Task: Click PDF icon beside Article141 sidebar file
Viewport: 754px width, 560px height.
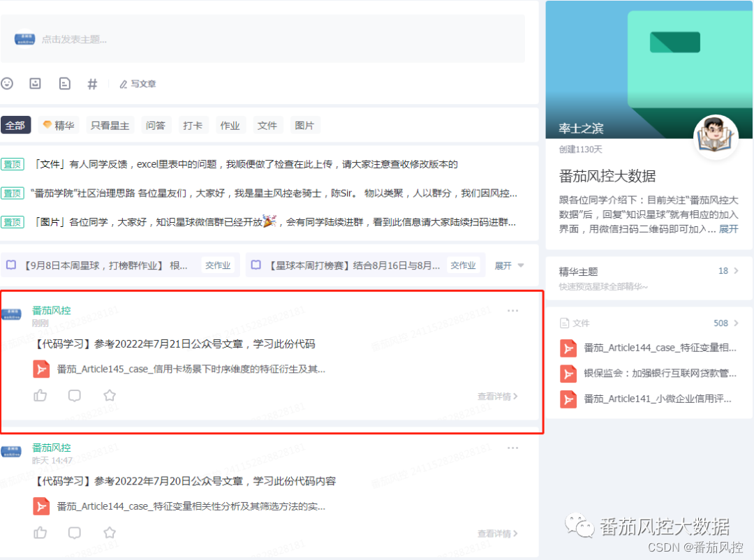Action: (x=568, y=399)
